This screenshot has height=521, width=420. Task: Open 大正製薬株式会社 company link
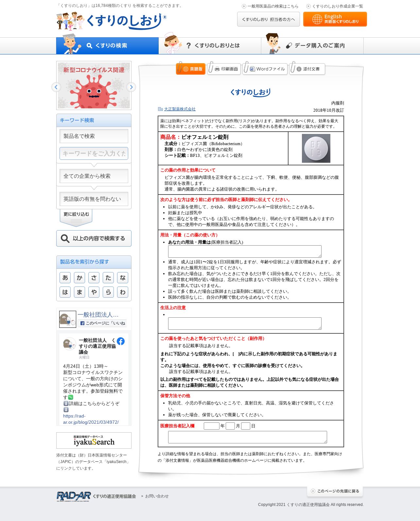[x=180, y=109]
